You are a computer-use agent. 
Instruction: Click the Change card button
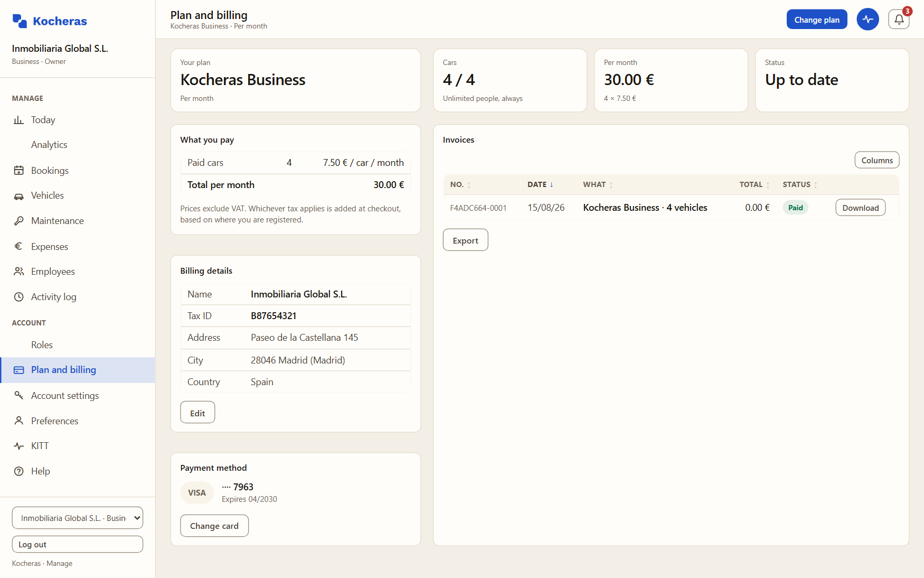tap(214, 526)
